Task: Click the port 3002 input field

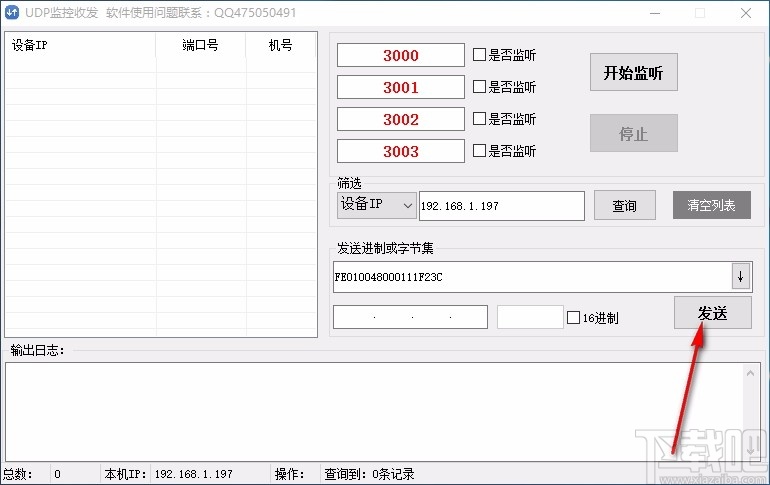Action: [401, 119]
